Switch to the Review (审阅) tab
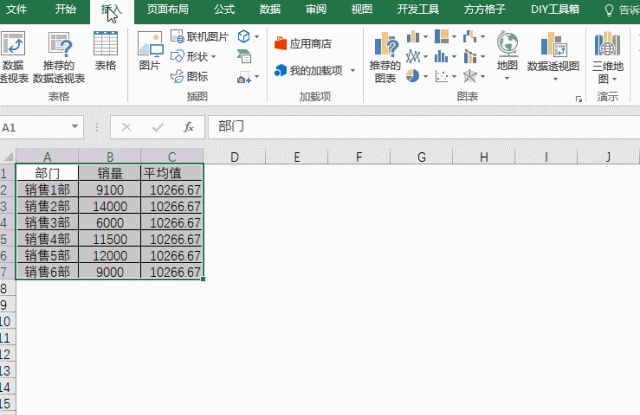 (316, 9)
